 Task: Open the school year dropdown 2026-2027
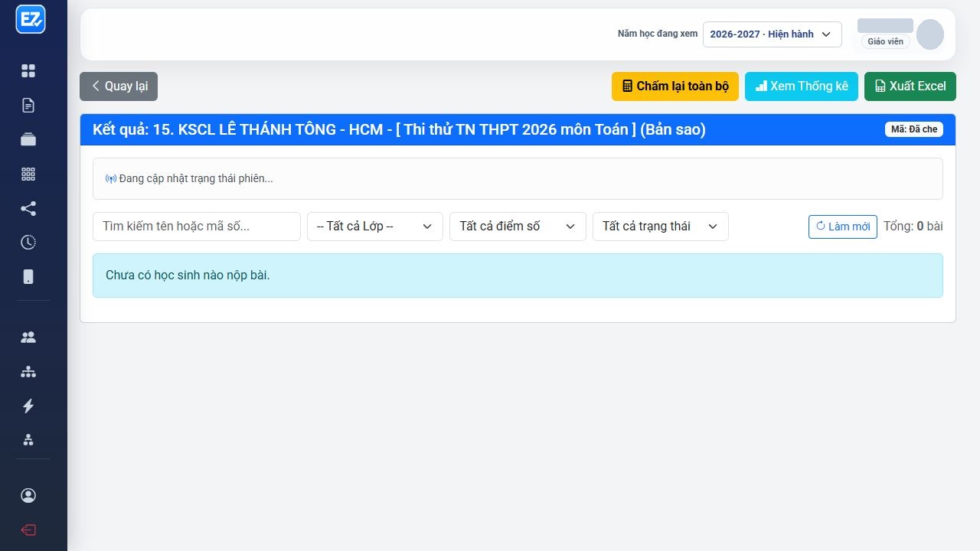[772, 34]
